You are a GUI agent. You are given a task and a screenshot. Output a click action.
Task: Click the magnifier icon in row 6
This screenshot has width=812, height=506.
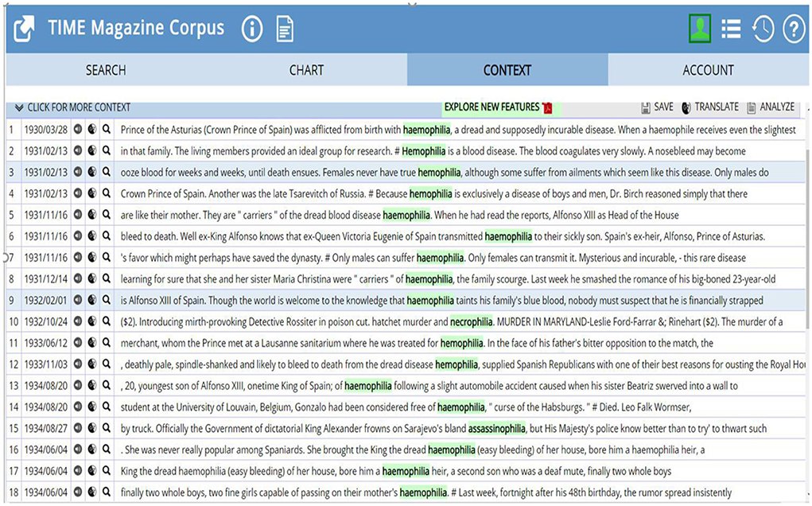[x=107, y=236]
